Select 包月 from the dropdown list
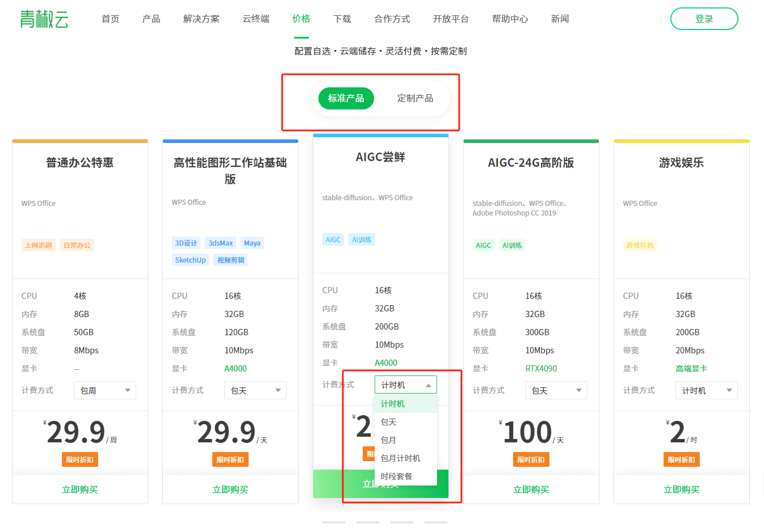 pos(406,440)
